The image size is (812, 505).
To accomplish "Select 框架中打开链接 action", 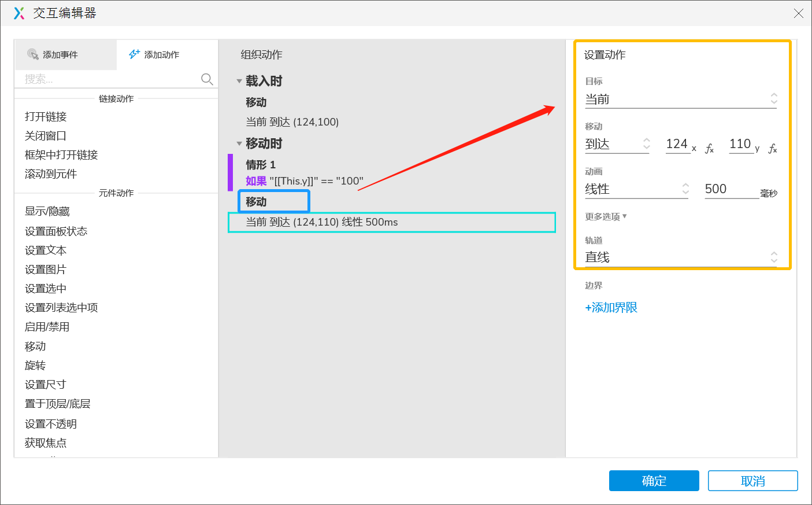I will 61,155.
